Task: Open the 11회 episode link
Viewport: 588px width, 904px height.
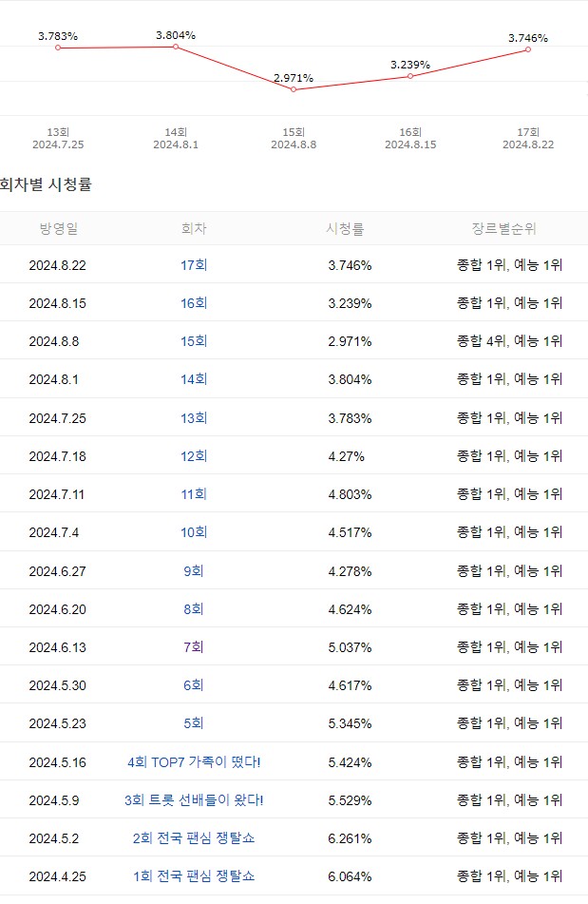Action: pyautogui.click(x=194, y=494)
